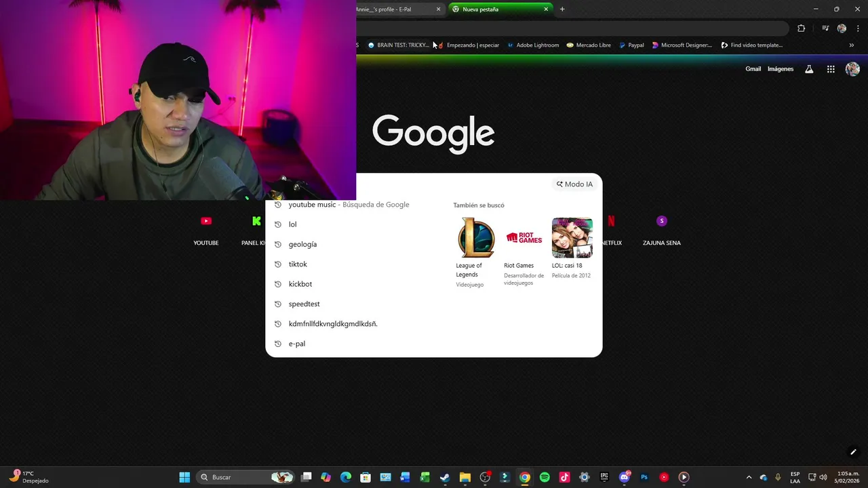Open the Empezando | especiar bookmark

coord(468,45)
